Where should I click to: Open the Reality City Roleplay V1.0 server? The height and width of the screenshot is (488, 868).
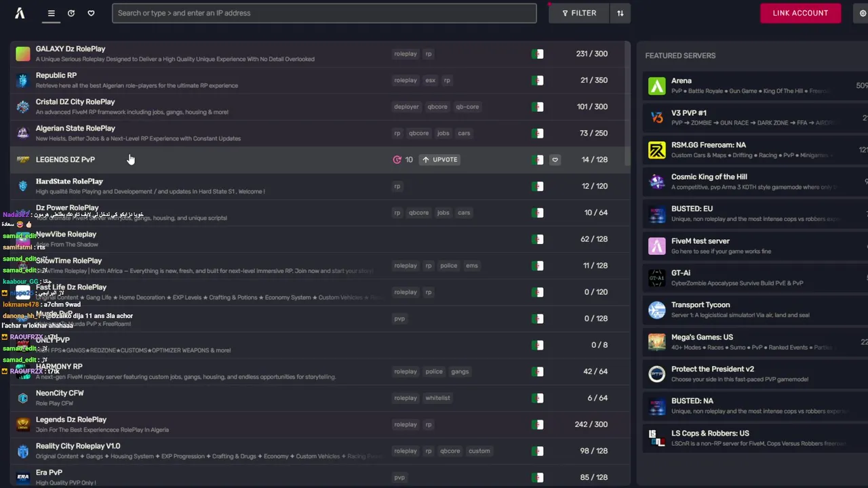point(78,446)
